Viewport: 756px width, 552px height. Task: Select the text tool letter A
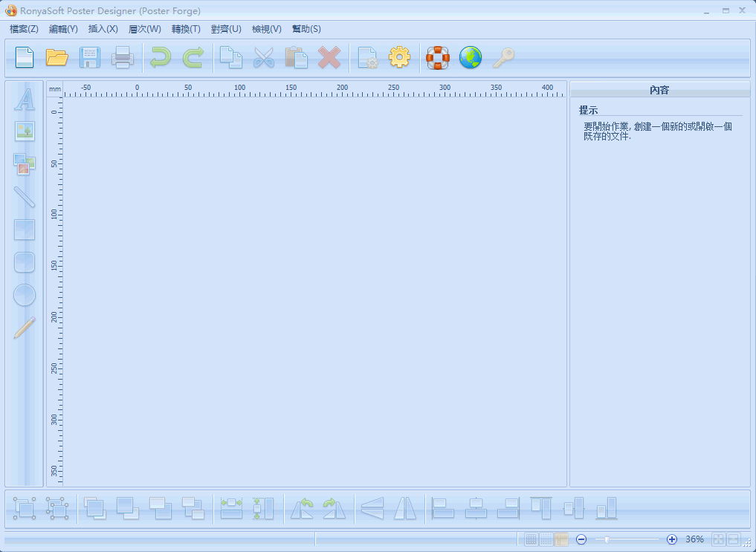coord(25,100)
